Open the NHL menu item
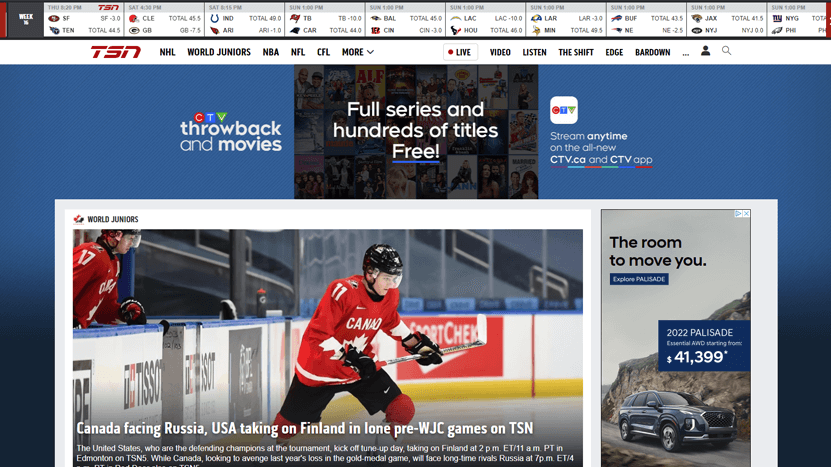Viewport: 831px width, 467px height. 167,52
